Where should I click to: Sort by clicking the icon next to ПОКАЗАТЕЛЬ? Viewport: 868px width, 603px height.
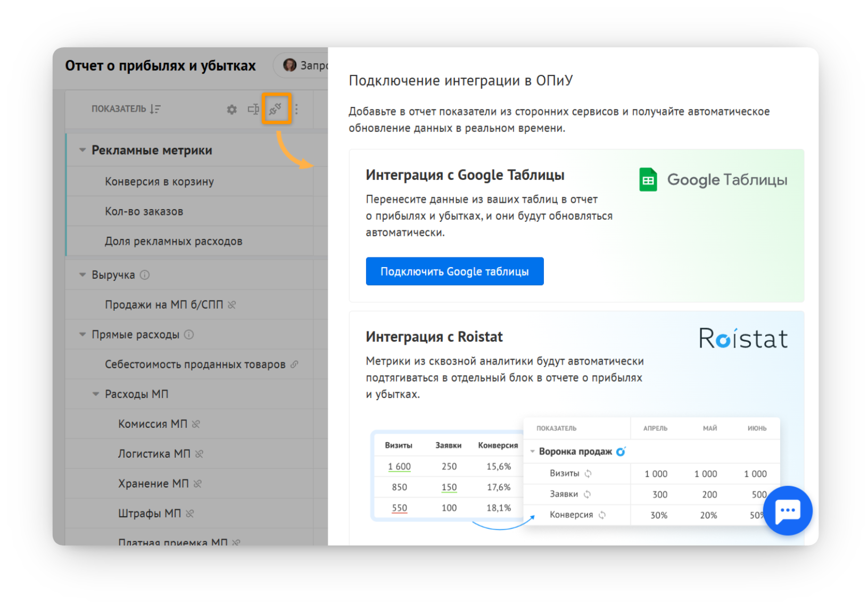(155, 109)
